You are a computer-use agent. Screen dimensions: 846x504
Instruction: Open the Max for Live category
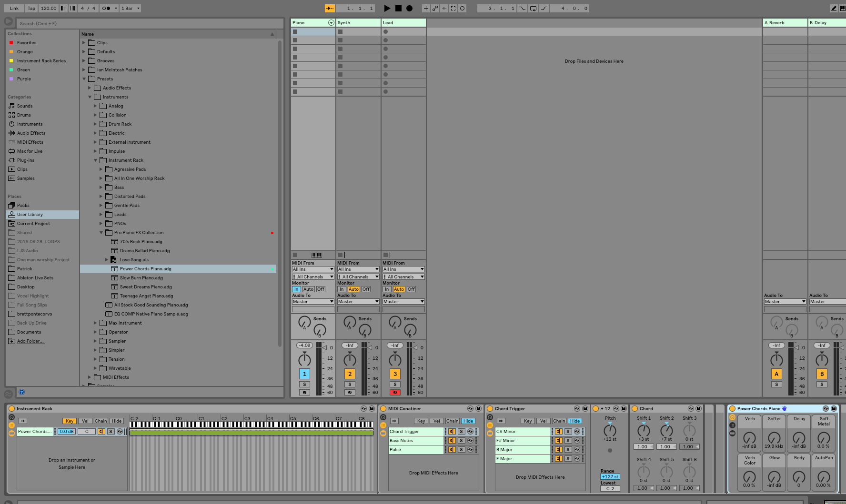click(30, 151)
